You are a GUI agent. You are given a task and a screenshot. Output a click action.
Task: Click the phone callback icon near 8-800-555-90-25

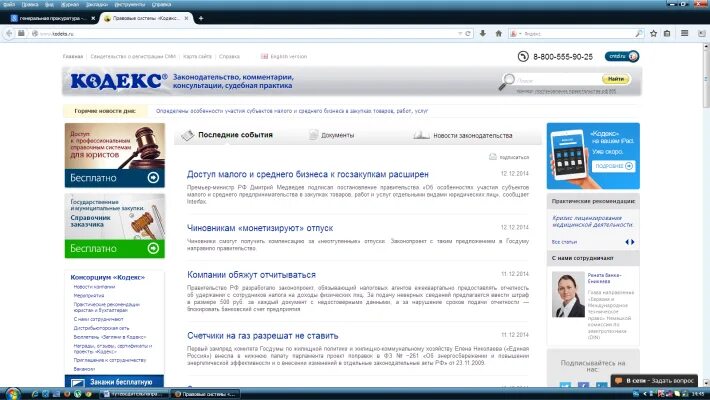click(x=523, y=56)
